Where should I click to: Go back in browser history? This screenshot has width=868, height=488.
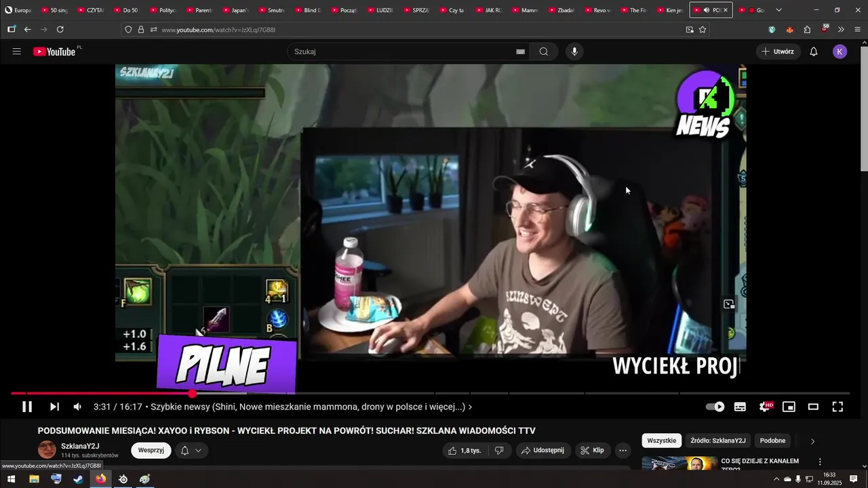(27, 29)
